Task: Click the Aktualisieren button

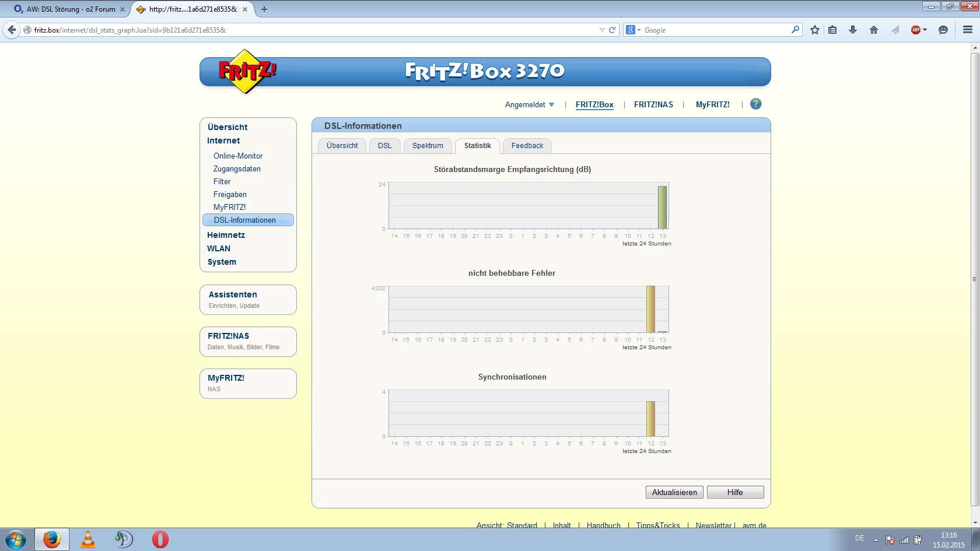Action: (x=674, y=492)
